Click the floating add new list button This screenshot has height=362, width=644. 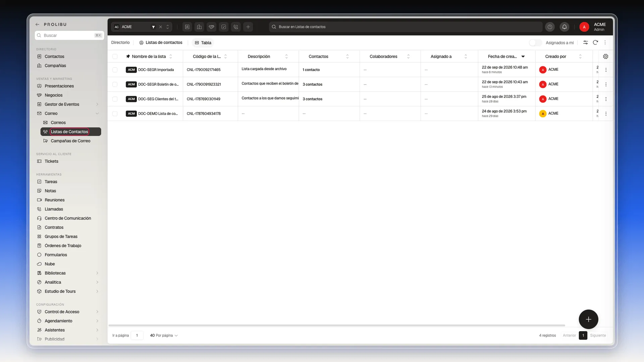588,319
